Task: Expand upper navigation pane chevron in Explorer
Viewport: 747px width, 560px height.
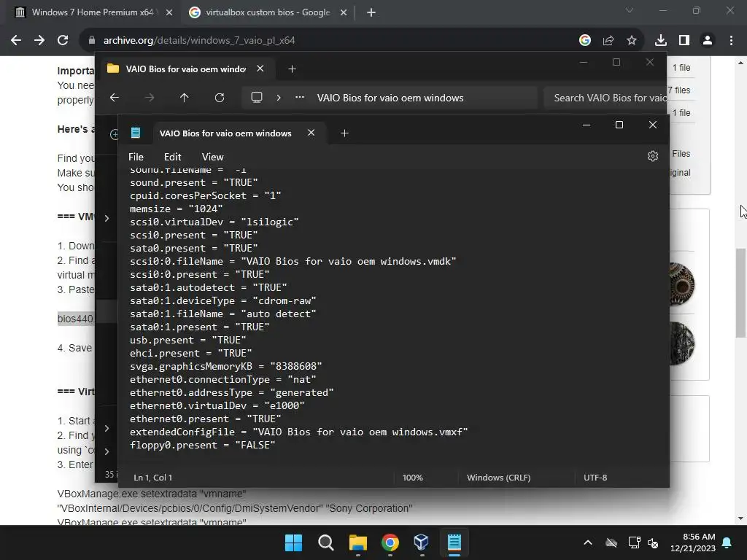Action: pos(107,218)
